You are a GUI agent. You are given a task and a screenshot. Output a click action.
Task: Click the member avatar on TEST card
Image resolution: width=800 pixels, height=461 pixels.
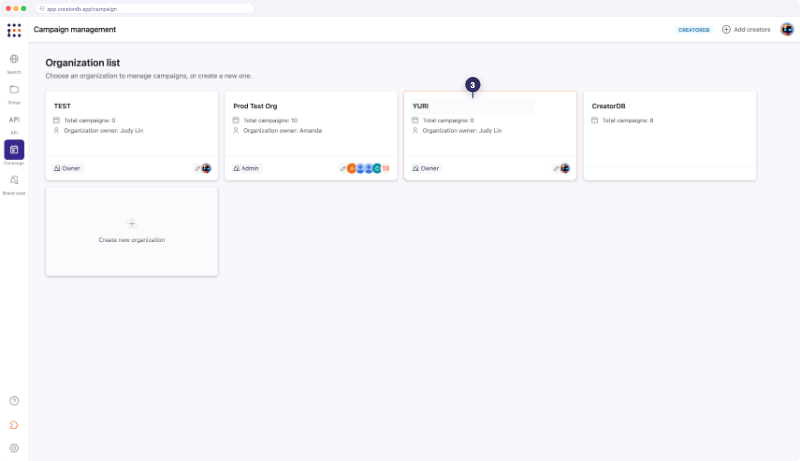click(207, 168)
